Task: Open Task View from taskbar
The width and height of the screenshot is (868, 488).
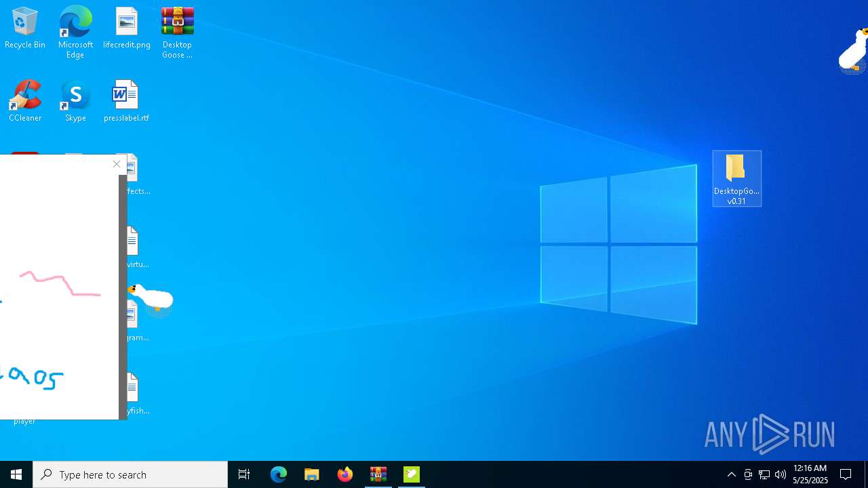Action: [244, 474]
